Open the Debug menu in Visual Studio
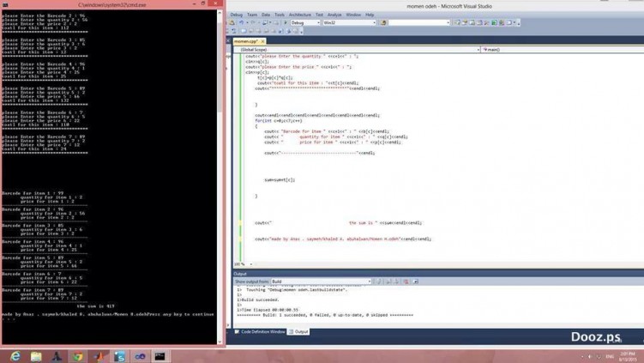Viewport: 644px width, 363px height. [x=236, y=15]
